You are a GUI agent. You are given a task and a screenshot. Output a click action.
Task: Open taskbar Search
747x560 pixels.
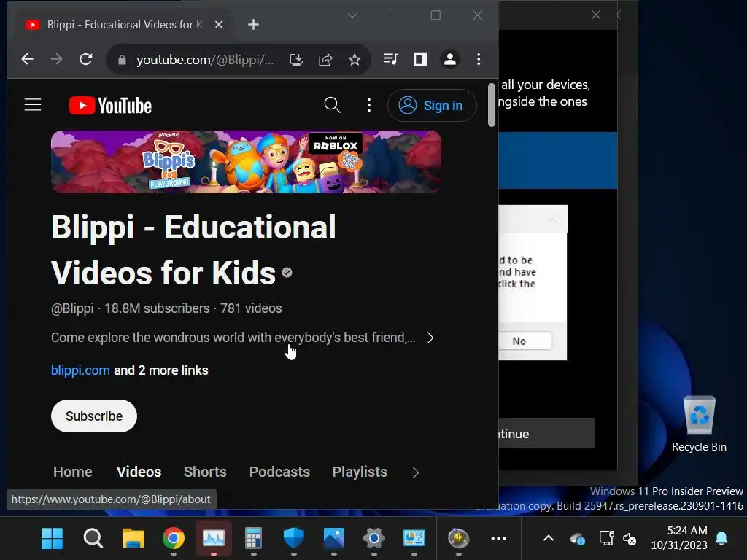click(93, 539)
